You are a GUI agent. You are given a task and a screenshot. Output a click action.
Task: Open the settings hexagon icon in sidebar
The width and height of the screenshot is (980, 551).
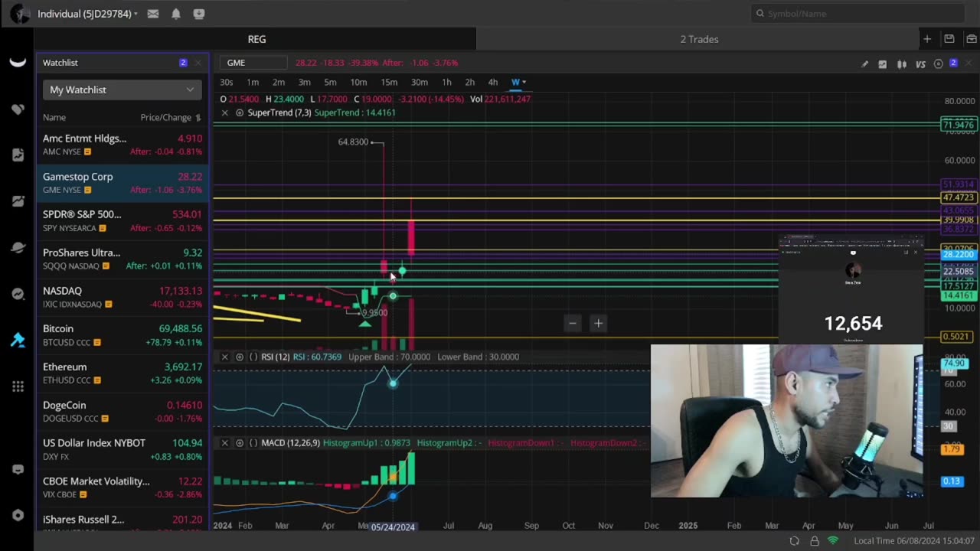coord(18,515)
